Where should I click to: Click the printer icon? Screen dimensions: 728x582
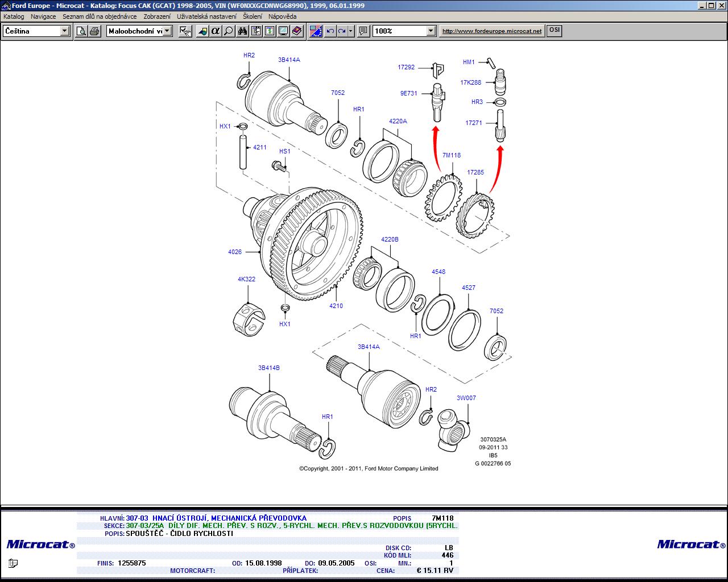coord(94,31)
